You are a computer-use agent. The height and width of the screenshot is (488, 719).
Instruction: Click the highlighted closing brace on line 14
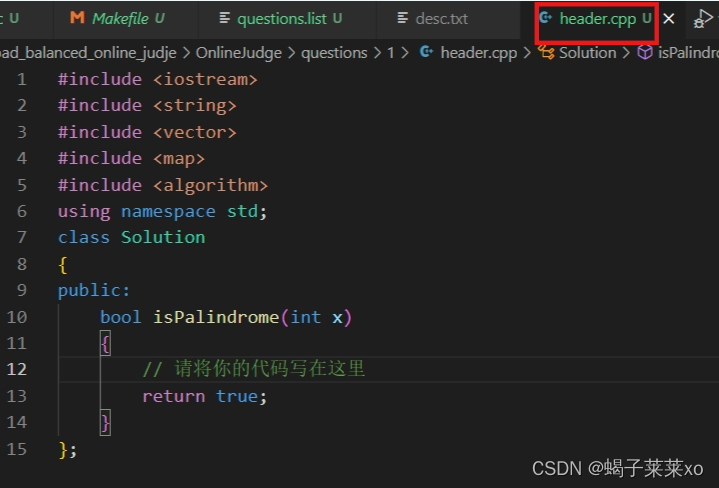pos(105,422)
